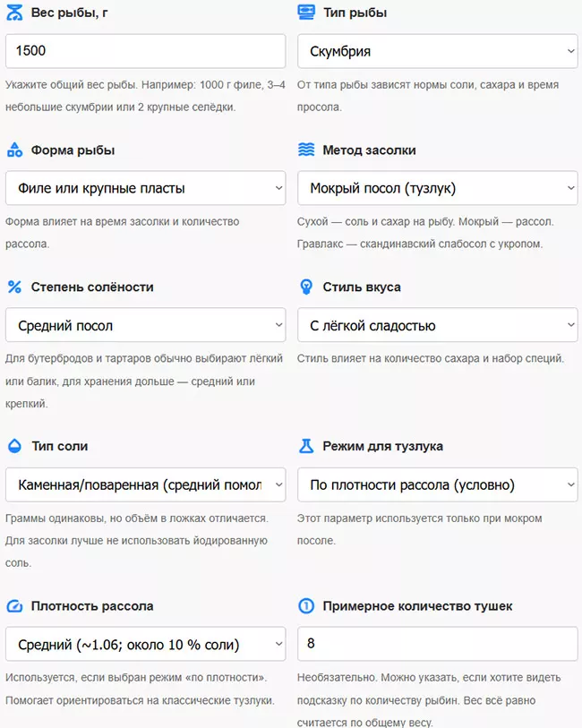The image size is (582, 728).
Task: Click the fish weight icon
Action: coord(16,13)
